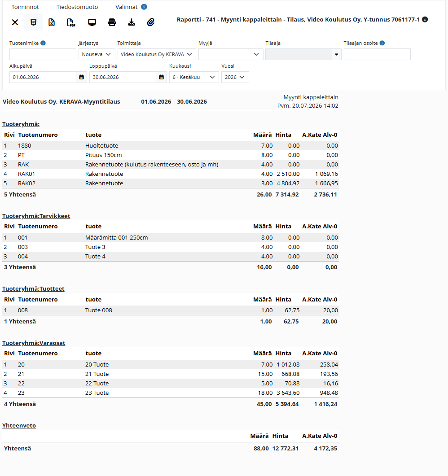Click the HTML format icon in toolbar
Viewport: 448px width, 476px height.
click(33, 22)
